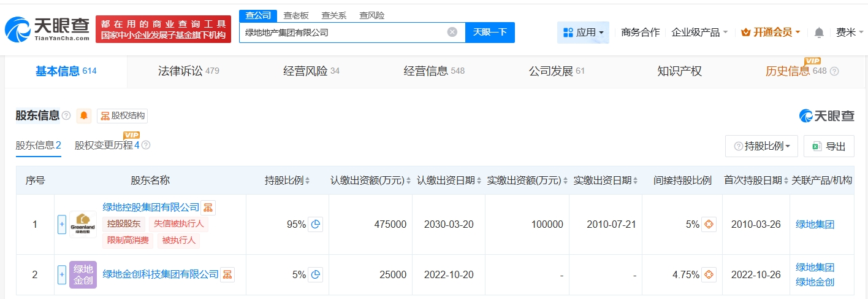The image size is (868, 299).
Task: View indirect holding path icon for 4.75%
Action: coord(709,274)
